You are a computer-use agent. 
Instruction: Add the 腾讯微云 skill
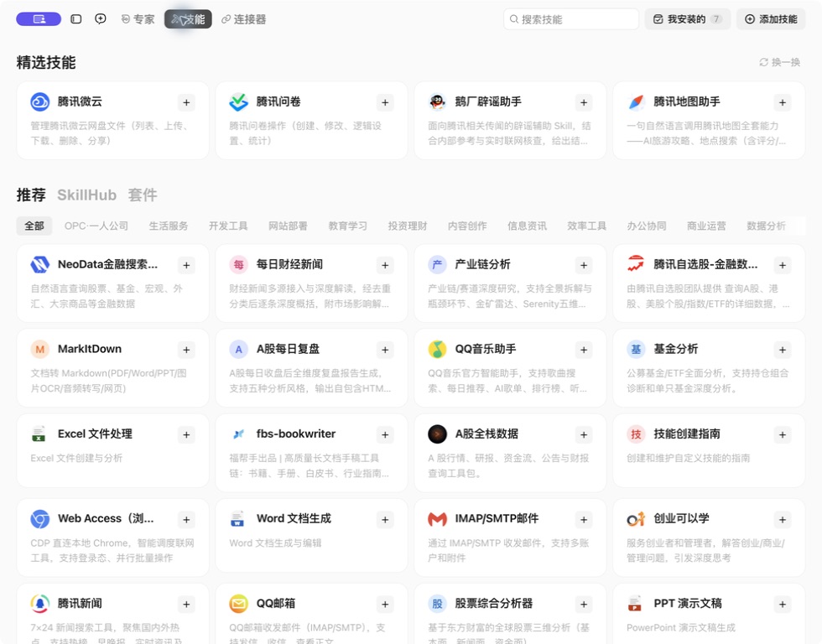[186, 102]
